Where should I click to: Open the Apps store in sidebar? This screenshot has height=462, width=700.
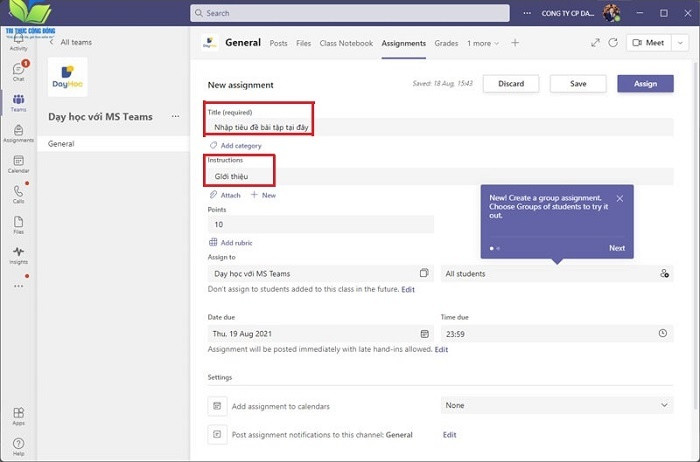pos(18,416)
